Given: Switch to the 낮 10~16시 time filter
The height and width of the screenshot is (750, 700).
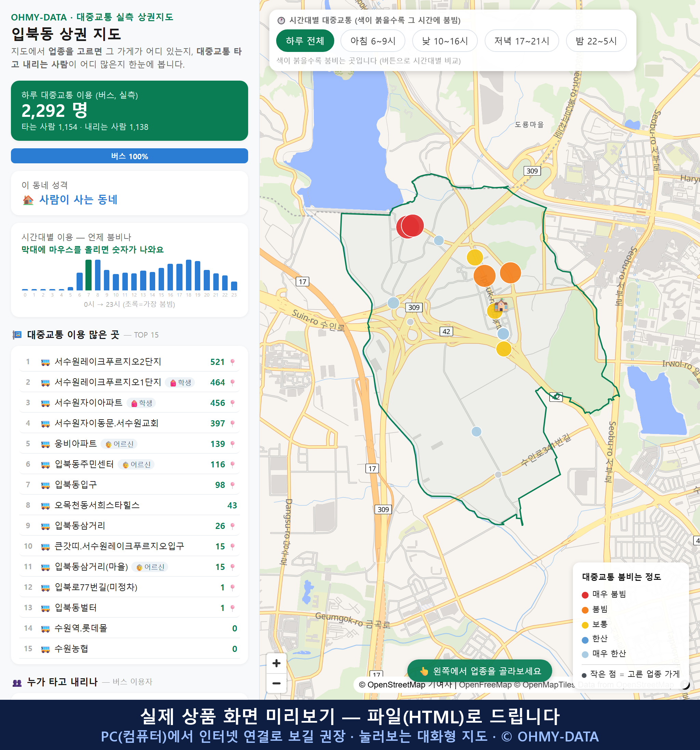Looking at the screenshot, I should [445, 41].
